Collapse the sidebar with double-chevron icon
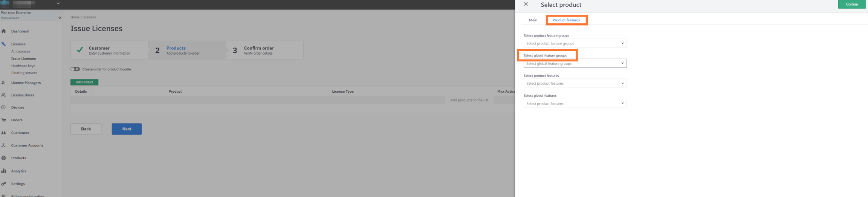The width and height of the screenshot is (868, 197). tap(60, 18)
